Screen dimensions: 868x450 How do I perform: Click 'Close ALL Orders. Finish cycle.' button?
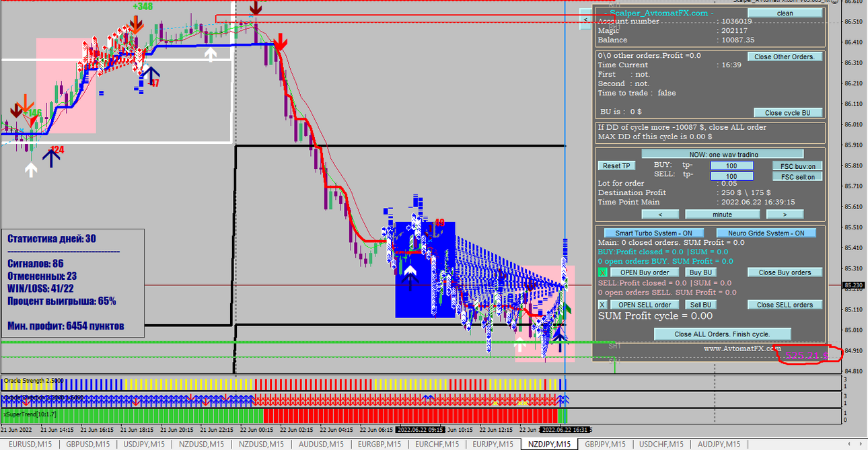point(722,334)
